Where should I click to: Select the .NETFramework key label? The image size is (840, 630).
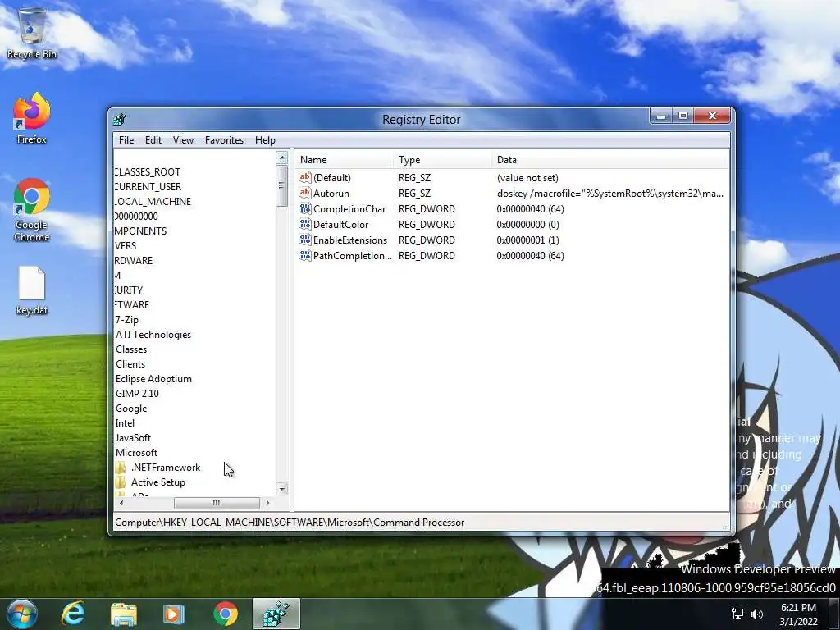coord(166,467)
